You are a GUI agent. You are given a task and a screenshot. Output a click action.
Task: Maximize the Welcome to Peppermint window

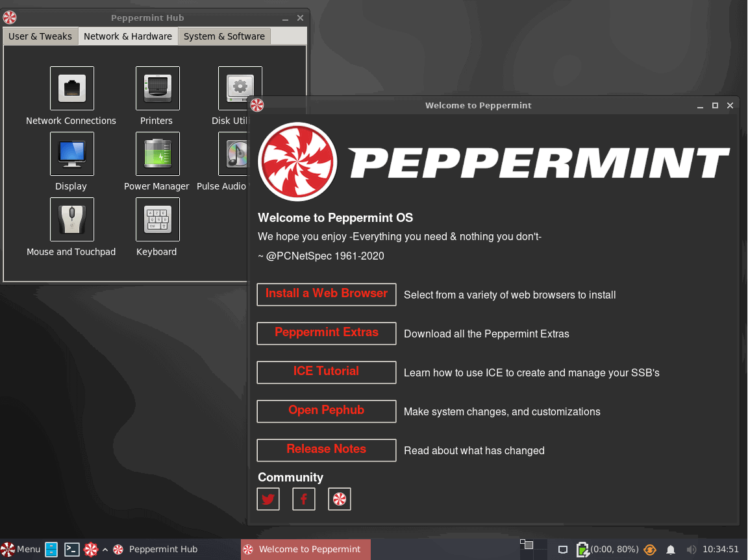tap(715, 105)
